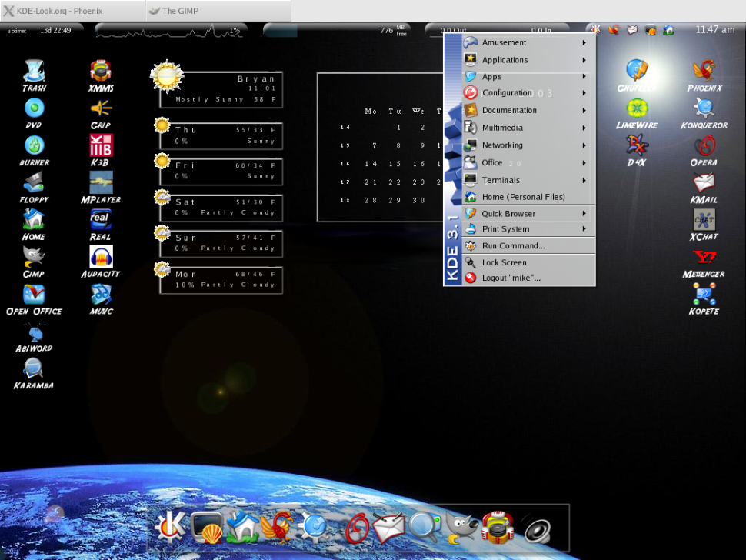This screenshot has height=560, width=746.
Task: Launch GIMP from the desktop icon
Action: tap(35, 262)
